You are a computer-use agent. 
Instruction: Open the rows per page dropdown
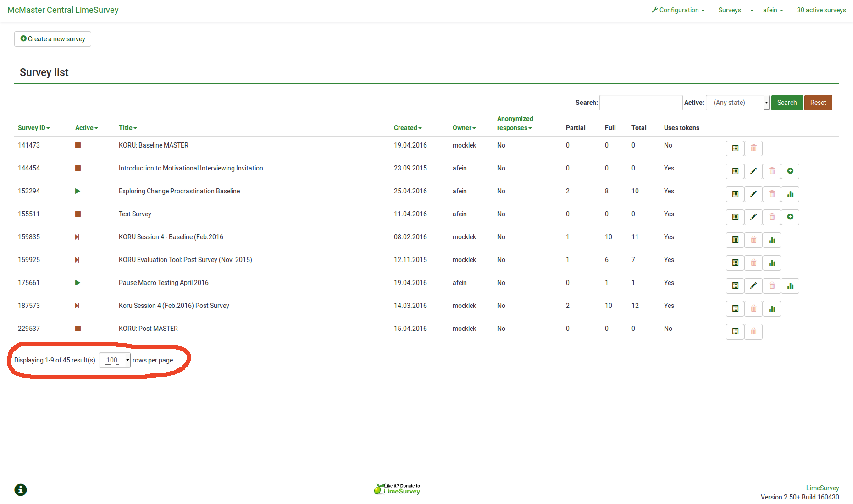coord(115,360)
